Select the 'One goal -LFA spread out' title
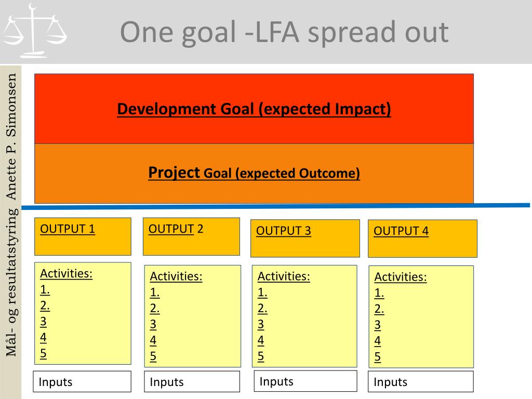 284,32
